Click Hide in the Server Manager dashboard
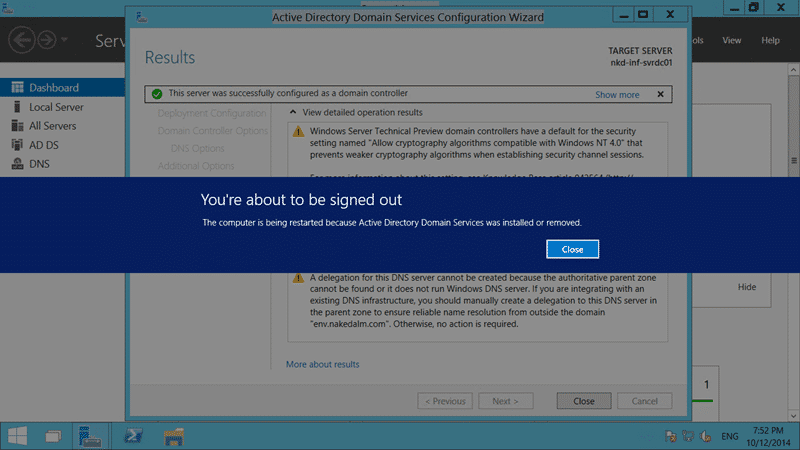 click(x=746, y=287)
